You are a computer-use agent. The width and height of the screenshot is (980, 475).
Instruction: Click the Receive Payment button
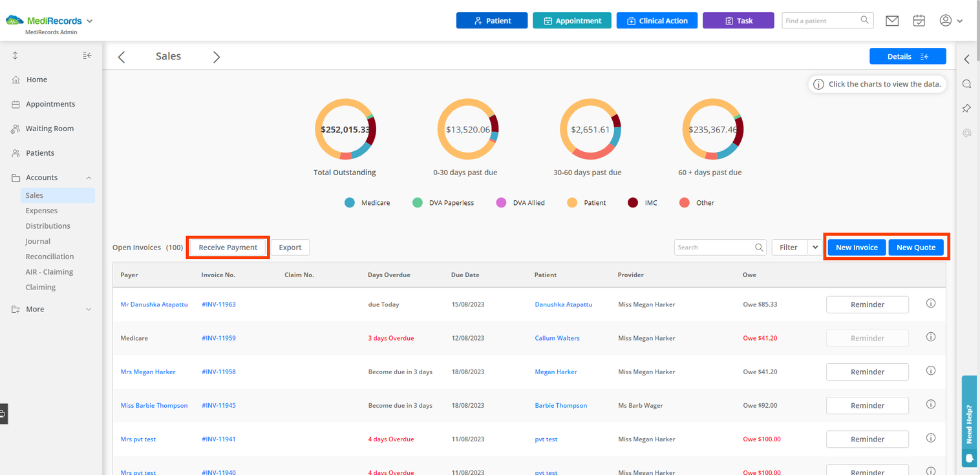228,248
